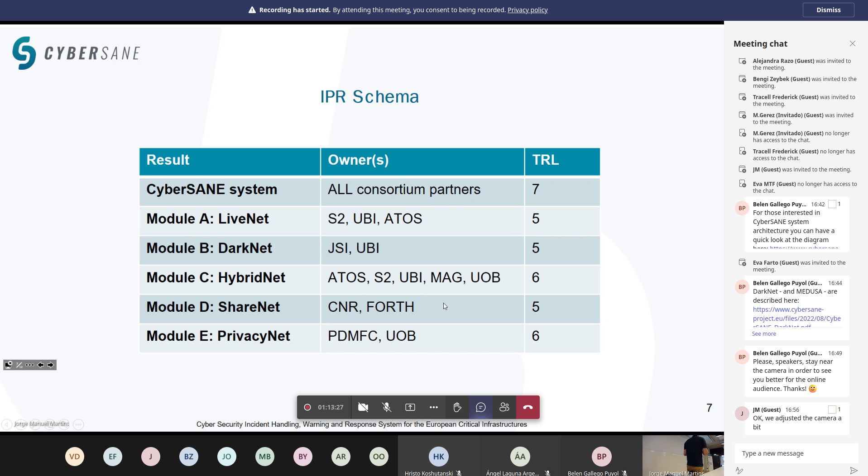
Task: Advance to next slide with right arrow
Action: pos(51,365)
